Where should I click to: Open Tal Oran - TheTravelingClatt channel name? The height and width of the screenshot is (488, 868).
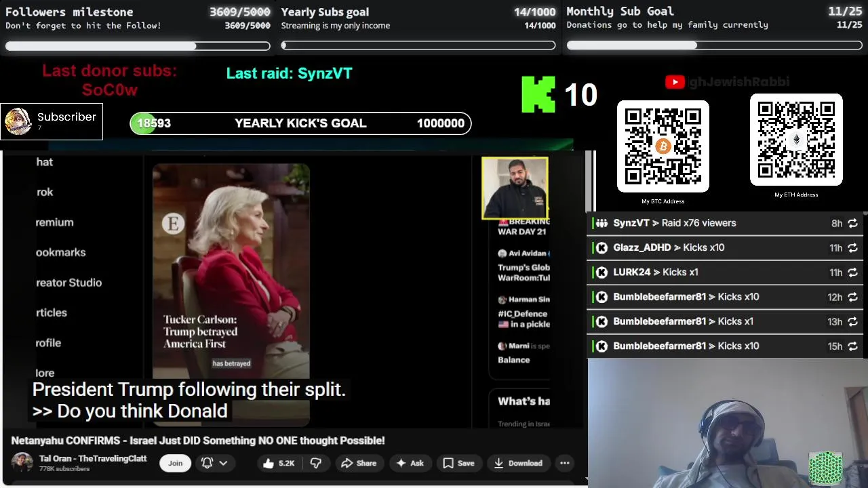coord(93,458)
